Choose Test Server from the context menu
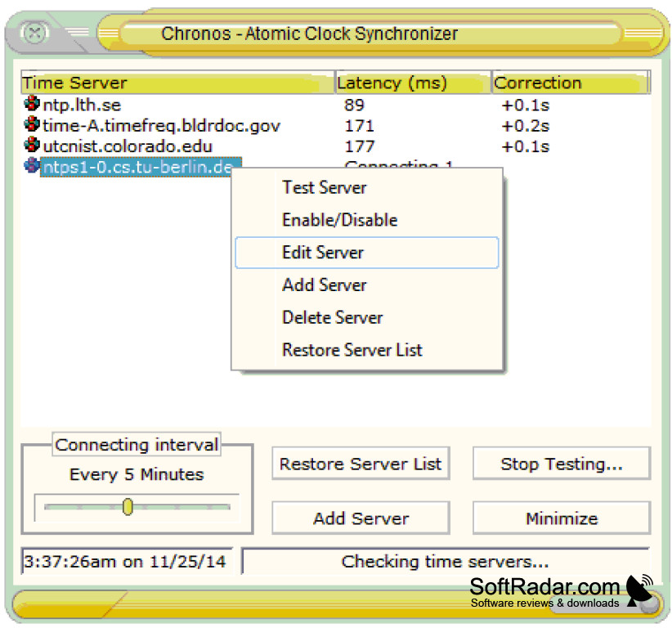Screen dimensions: 672x628 [367, 188]
